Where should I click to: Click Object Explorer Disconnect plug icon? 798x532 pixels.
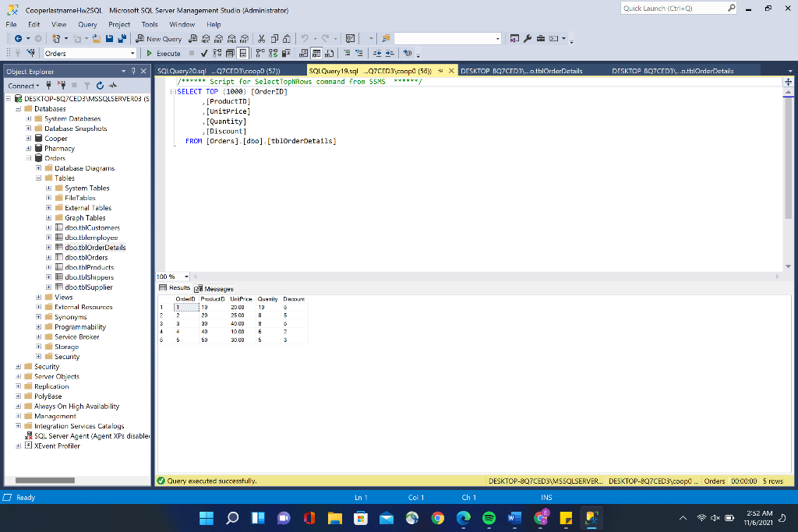[62, 86]
